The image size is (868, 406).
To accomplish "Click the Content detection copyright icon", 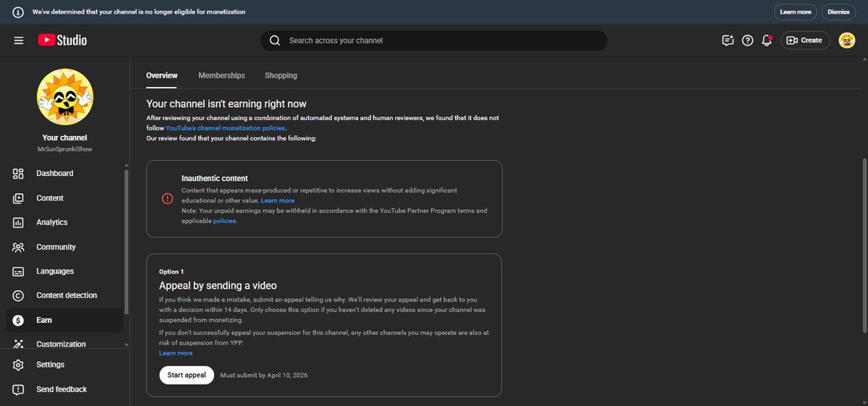I will (x=19, y=295).
